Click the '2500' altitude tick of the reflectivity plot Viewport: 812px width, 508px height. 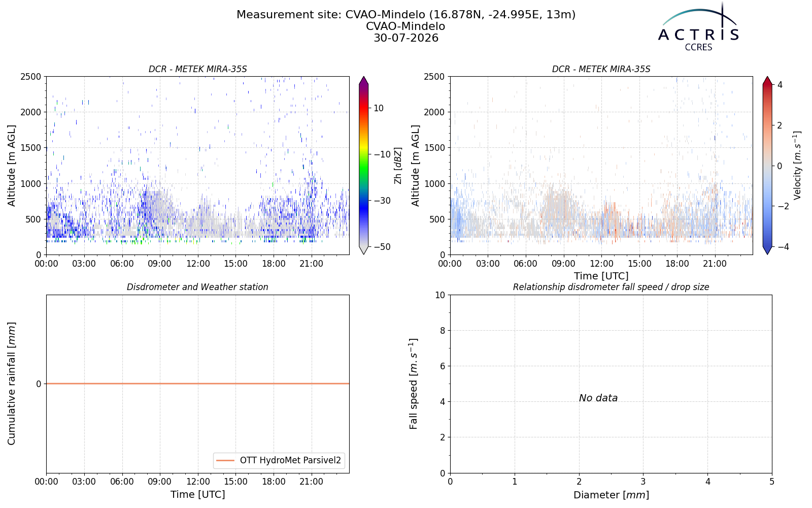31,77
